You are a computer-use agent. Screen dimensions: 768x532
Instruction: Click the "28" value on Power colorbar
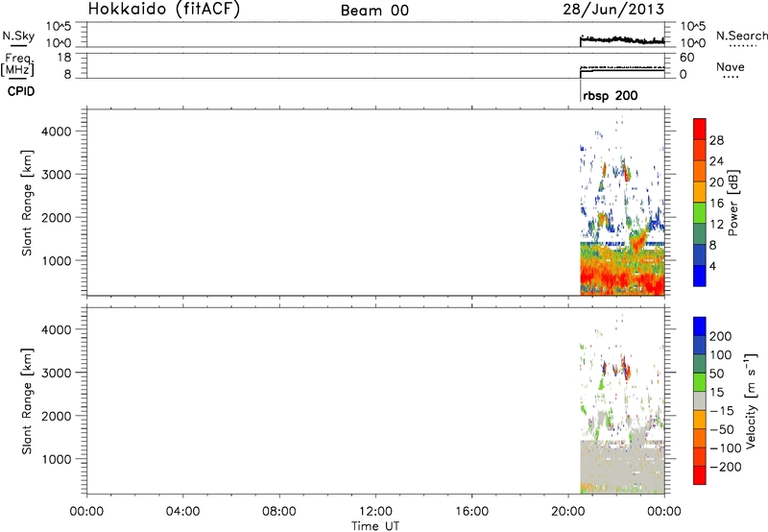click(716, 140)
